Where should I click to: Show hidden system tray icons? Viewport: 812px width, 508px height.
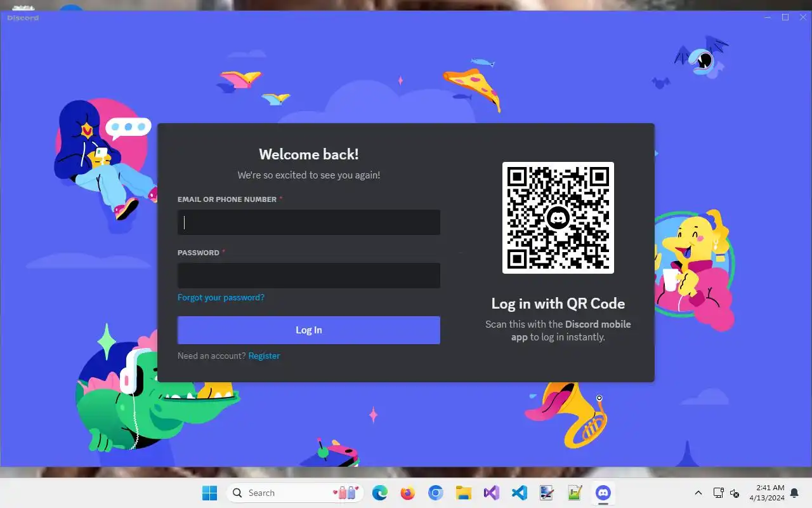click(698, 493)
